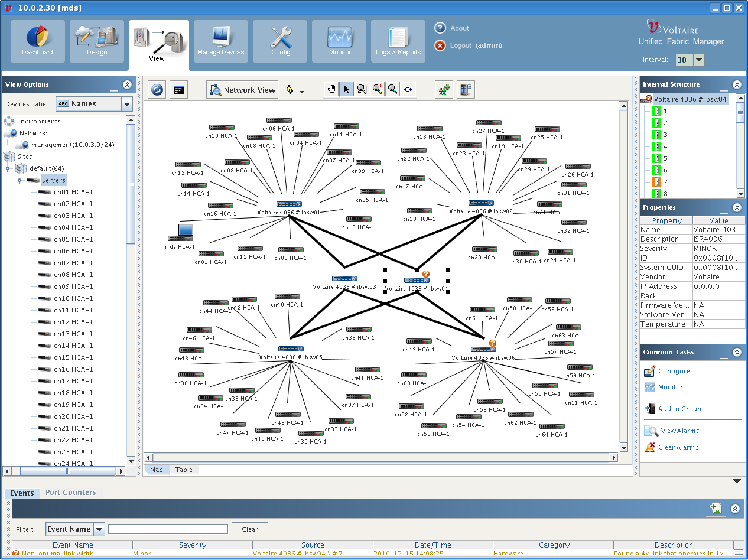Switch to the Table tab

[184, 470]
